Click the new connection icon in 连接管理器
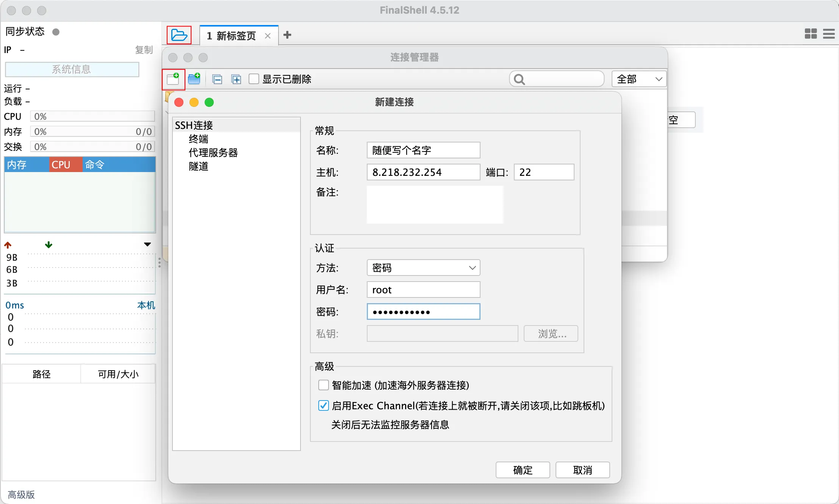This screenshot has height=504, width=839. 174,79
